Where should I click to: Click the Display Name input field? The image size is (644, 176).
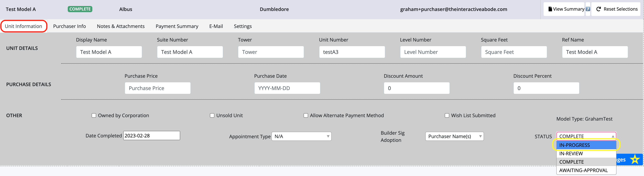[x=109, y=52]
